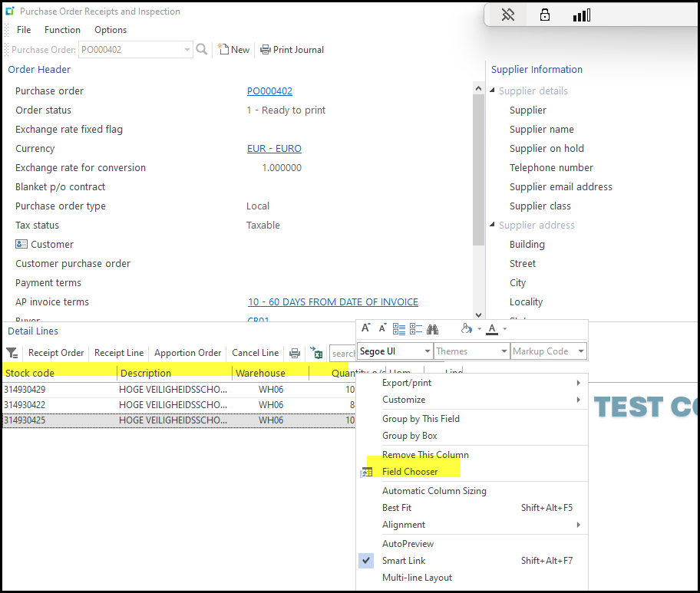Click the filter icon in Detail Lines toolbar
The height and width of the screenshot is (593, 700).
click(x=12, y=353)
